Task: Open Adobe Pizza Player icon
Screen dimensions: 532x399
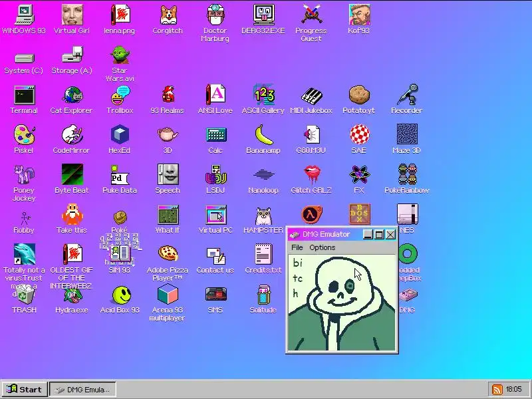Action: [x=168, y=254]
